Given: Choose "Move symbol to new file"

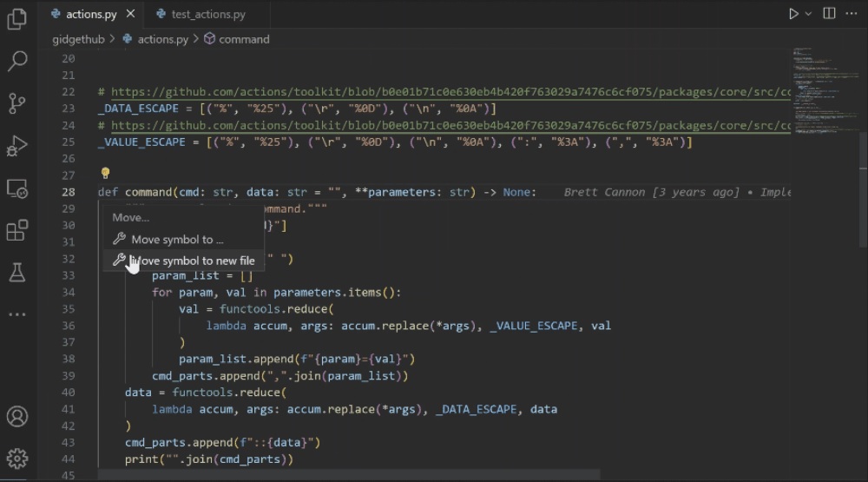Looking at the screenshot, I should [193, 261].
